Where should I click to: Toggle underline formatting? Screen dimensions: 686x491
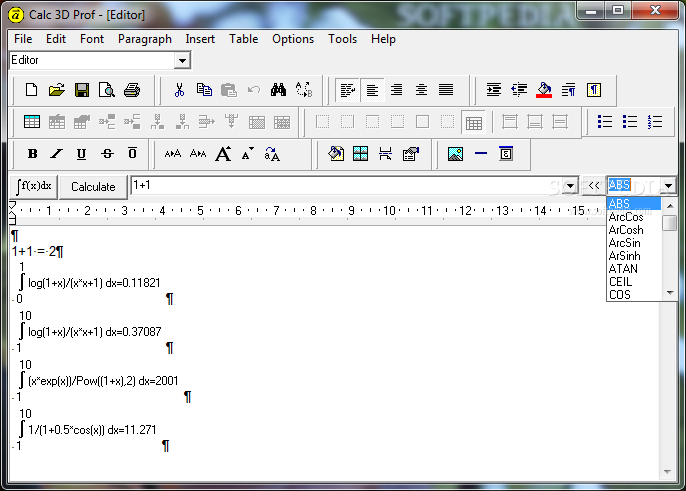click(81, 154)
